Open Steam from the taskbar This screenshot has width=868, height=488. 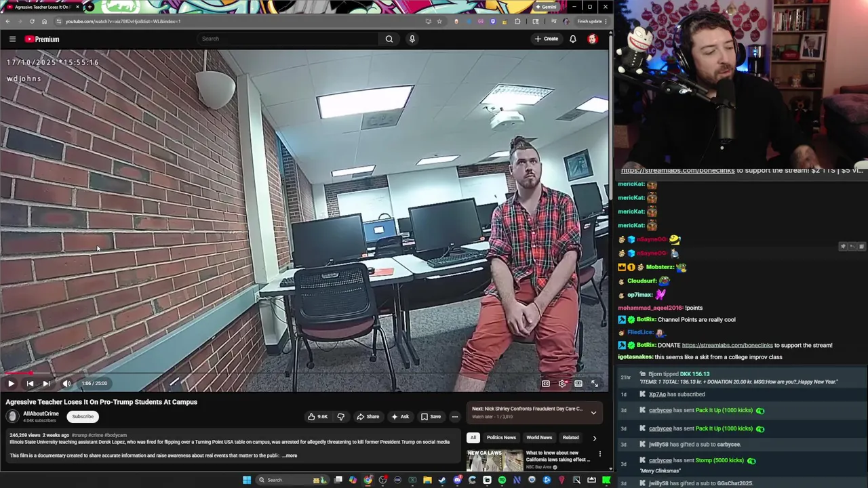click(442, 480)
